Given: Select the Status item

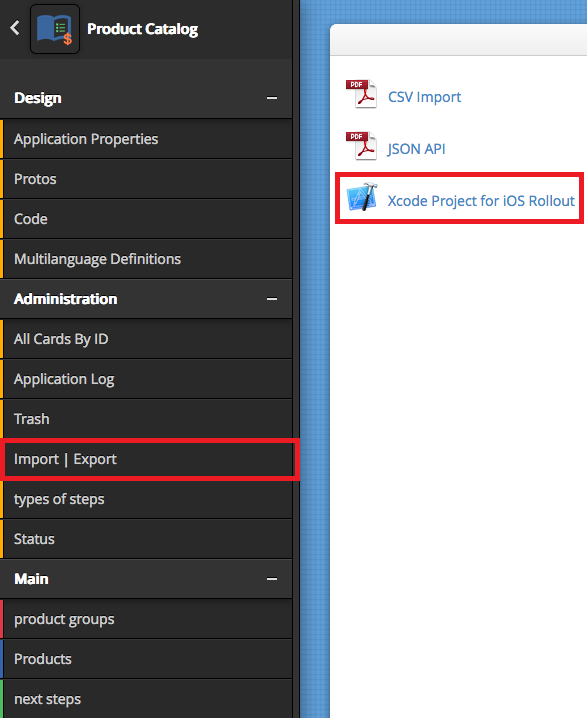Looking at the screenshot, I should coord(146,539).
